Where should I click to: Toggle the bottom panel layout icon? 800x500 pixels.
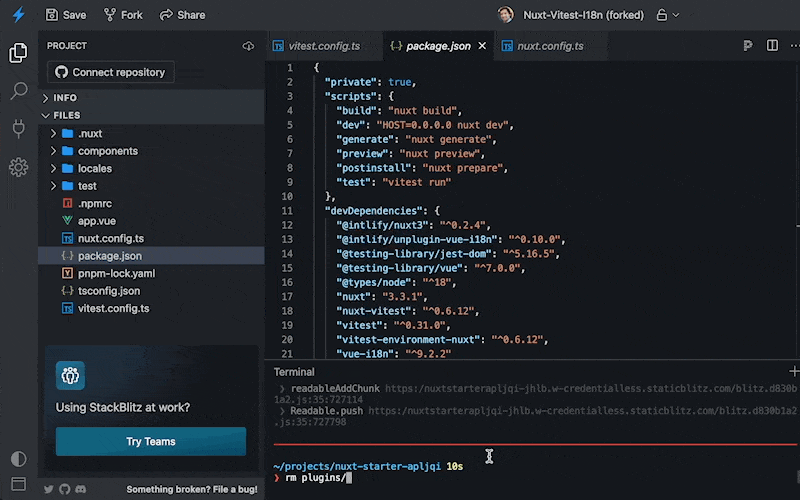pos(18,484)
